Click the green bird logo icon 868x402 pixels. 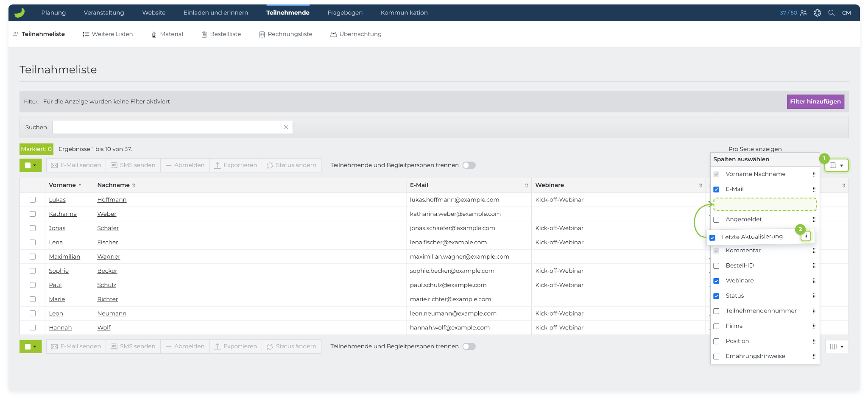click(20, 13)
